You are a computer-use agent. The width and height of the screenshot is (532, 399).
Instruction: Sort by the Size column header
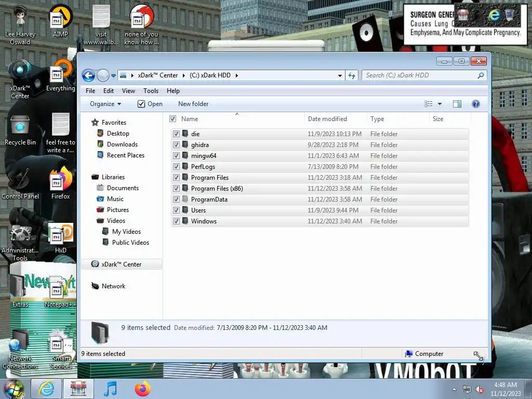[x=450, y=119]
